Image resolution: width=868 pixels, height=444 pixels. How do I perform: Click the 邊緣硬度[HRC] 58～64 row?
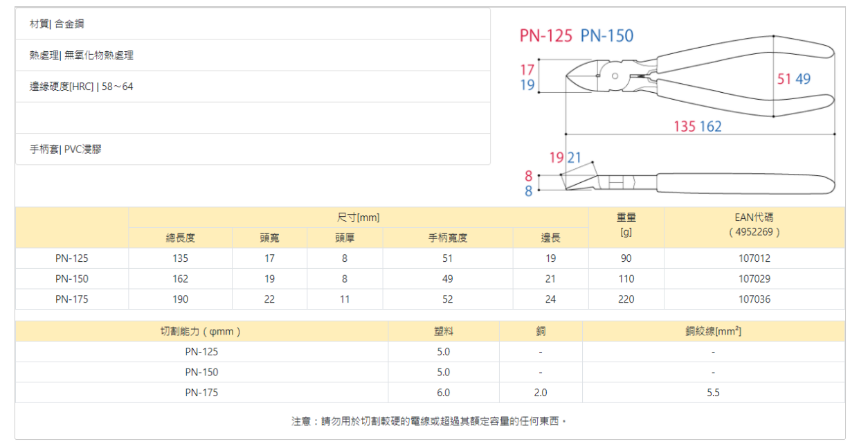pyautogui.click(x=253, y=87)
